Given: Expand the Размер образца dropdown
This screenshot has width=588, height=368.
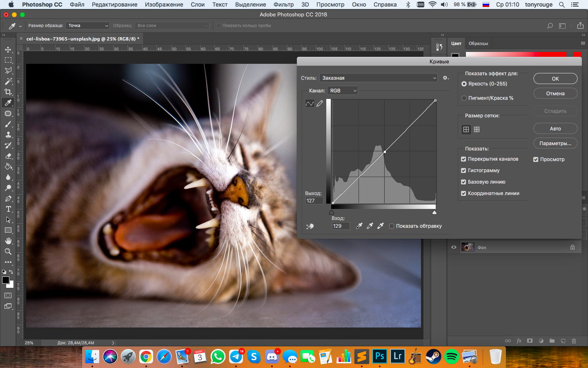Looking at the screenshot, I should click(88, 26).
